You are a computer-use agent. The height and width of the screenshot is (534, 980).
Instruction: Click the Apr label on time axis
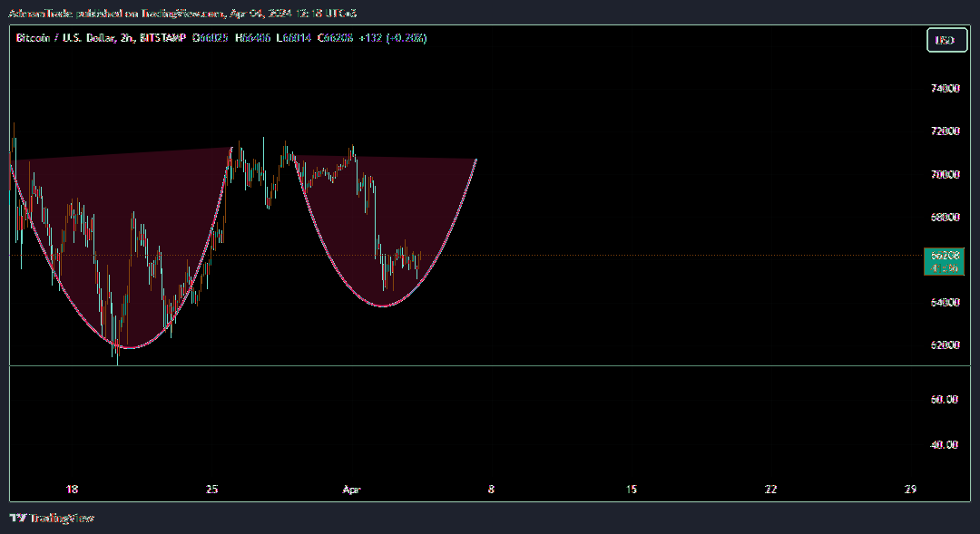[x=352, y=489]
